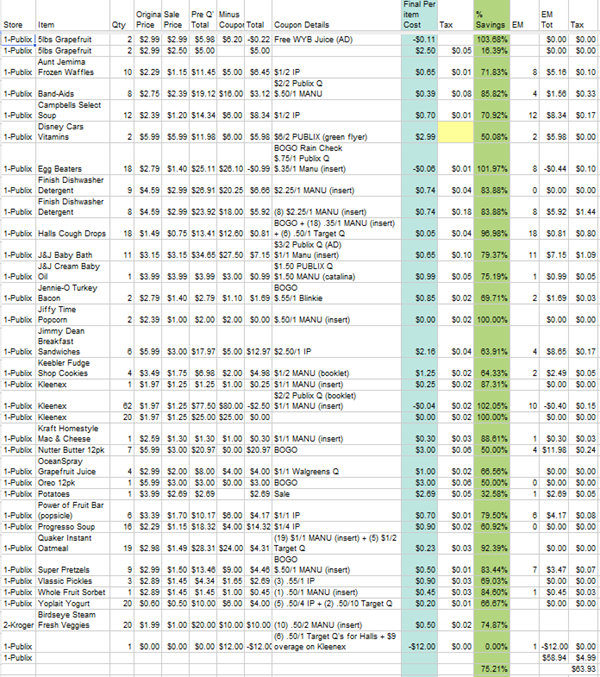Select the BOGO Rain Check coupon cell
The image size is (600, 677).
point(337,158)
